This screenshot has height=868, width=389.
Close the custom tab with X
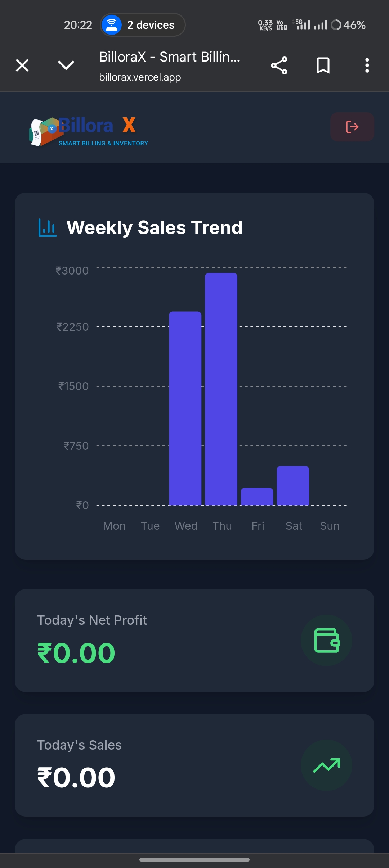22,65
